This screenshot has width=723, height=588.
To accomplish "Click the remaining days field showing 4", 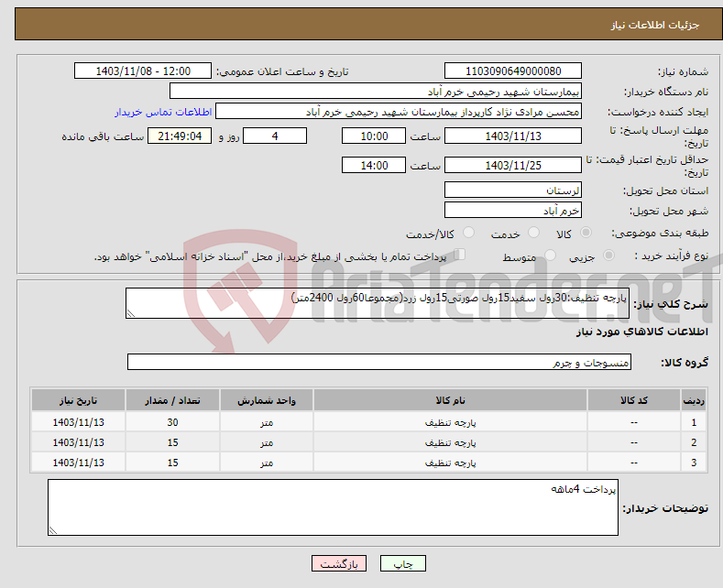I will coord(275,136).
